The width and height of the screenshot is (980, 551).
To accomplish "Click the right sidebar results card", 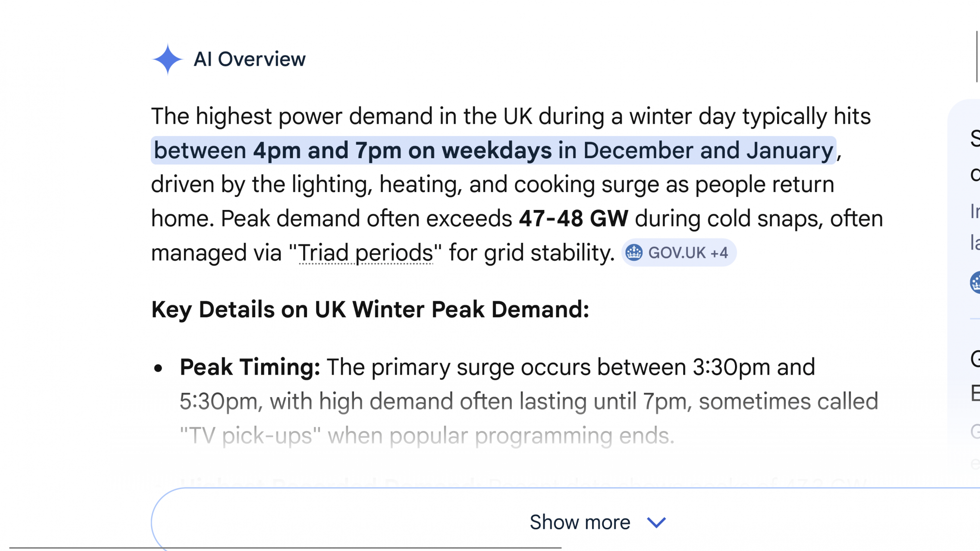I will coord(968,218).
